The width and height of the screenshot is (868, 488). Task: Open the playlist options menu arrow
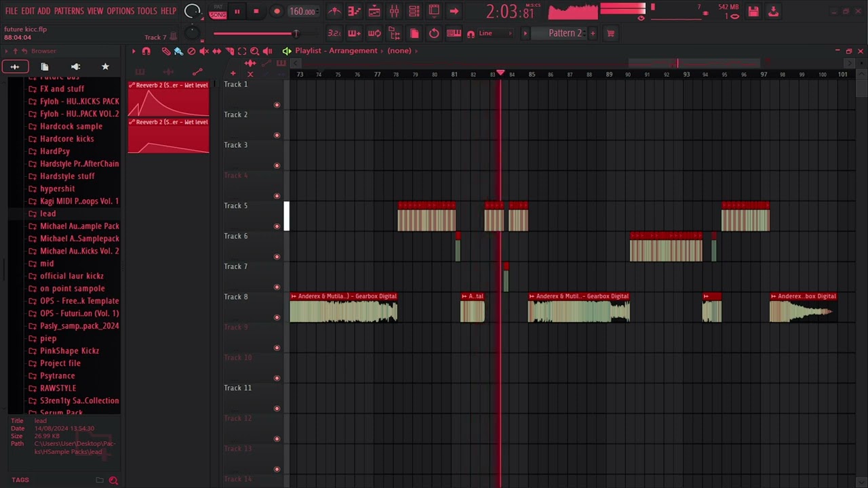pos(134,51)
